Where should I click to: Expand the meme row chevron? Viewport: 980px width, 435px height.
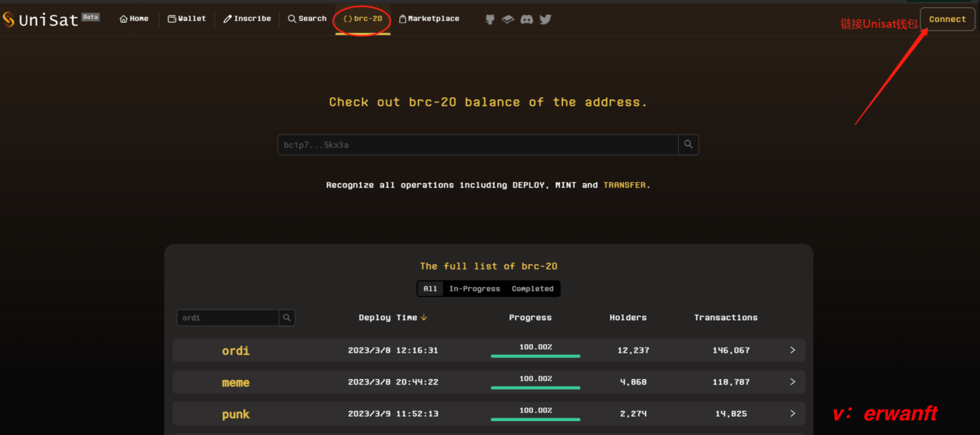(792, 381)
